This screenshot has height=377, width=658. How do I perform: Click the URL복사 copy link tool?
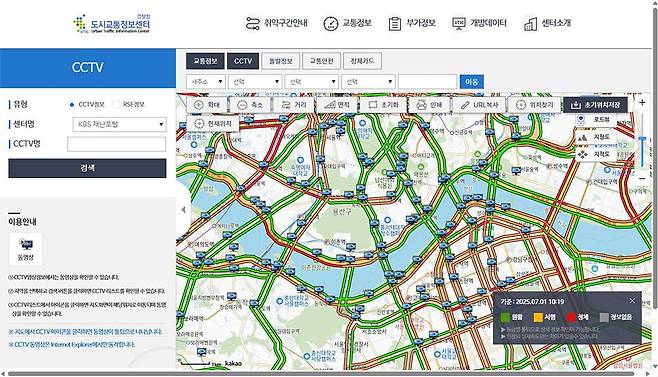pyautogui.click(x=479, y=105)
